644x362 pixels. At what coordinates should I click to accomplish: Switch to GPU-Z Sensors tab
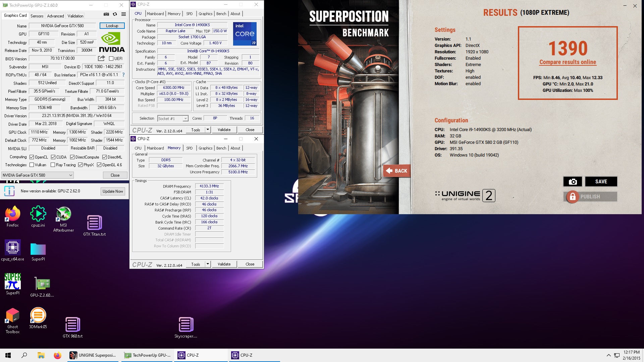coord(37,16)
